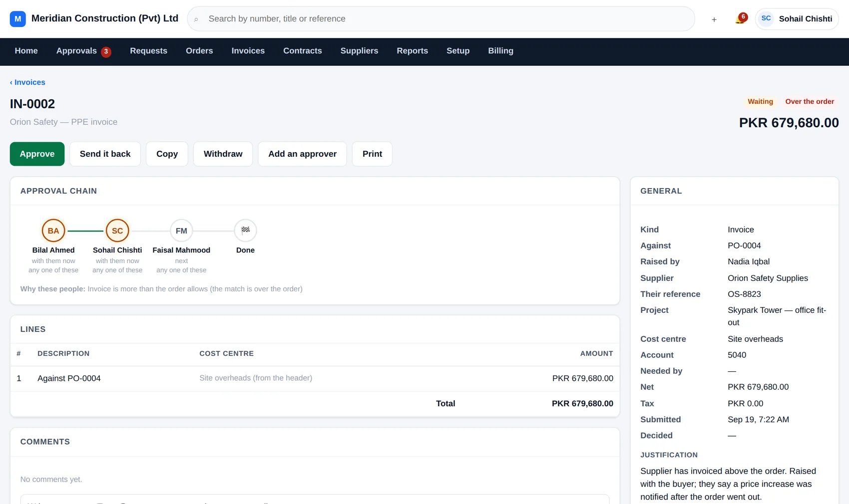The width and height of the screenshot is (849, 504).
Task: Click the Over the order badge
Action: (x=810, y=101)
